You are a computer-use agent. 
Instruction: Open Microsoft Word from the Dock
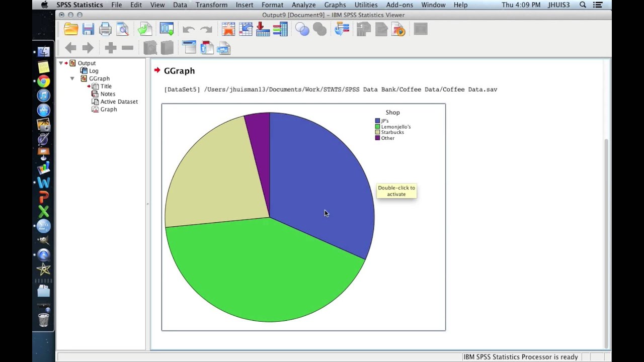click(44, 183)
